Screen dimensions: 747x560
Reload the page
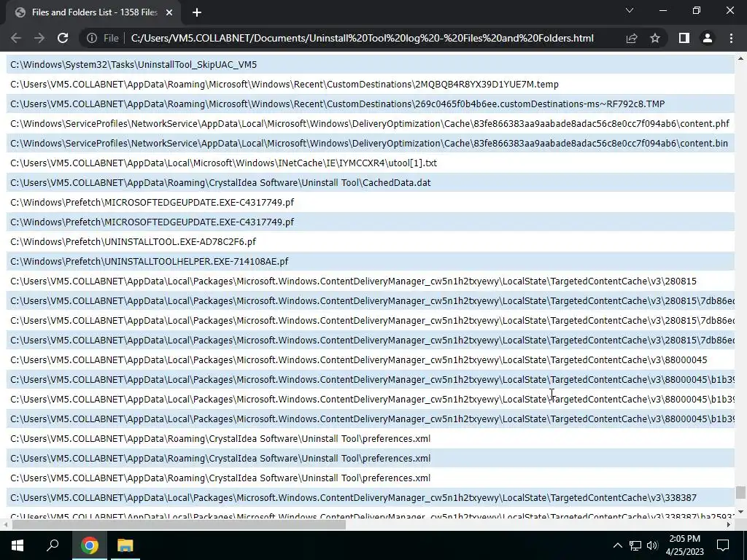coord(63,38)
